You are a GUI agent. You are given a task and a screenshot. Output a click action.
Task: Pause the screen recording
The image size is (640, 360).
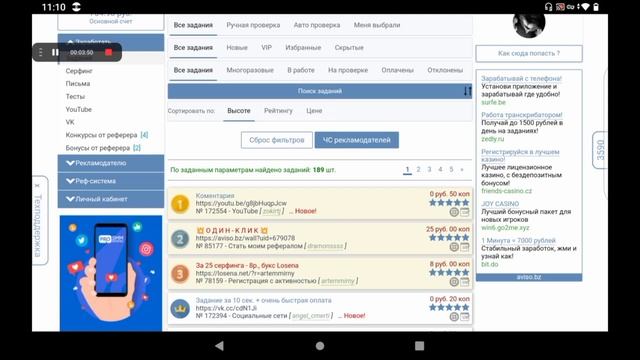55,52
